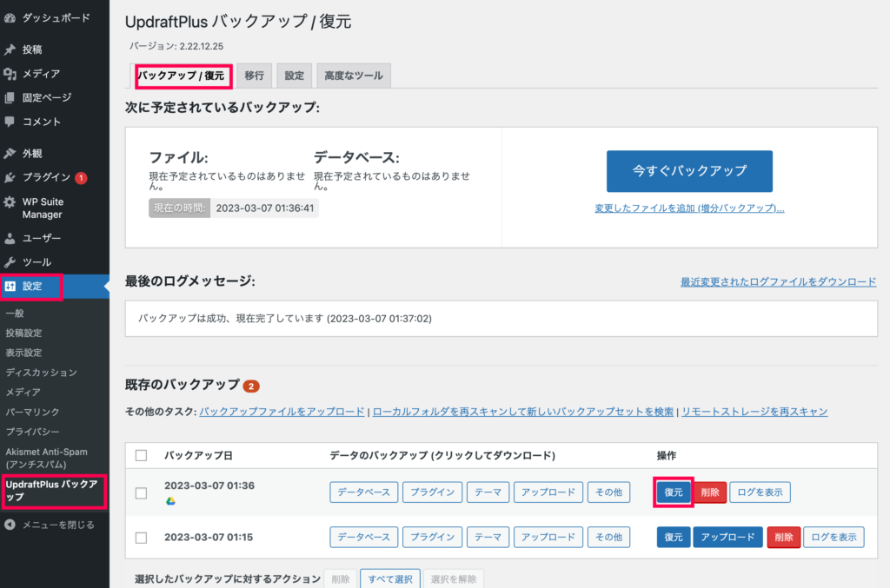The height and width of the screenshot is (588, 890).
Task: Open the 投稿設定 submenu
Action: tap(23, 333)
